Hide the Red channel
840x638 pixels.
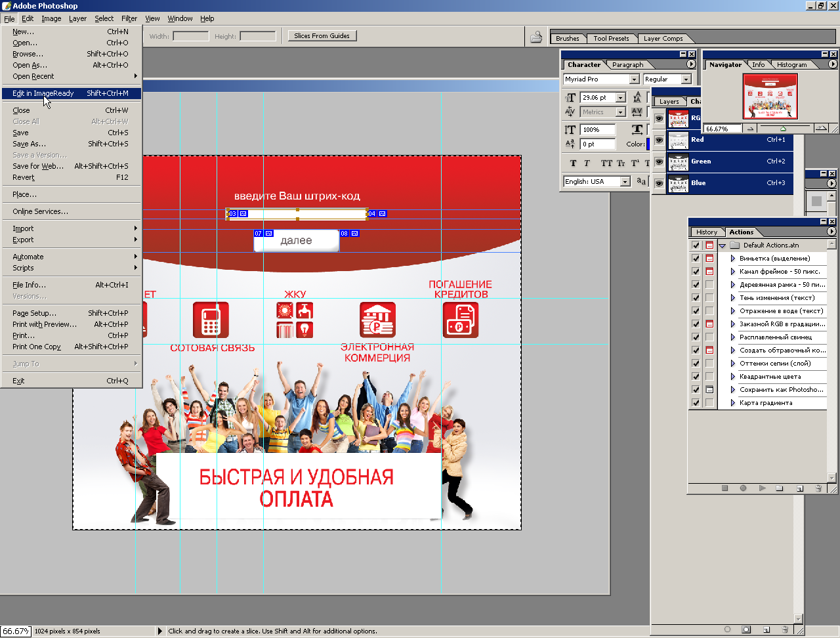click(659, 140)
